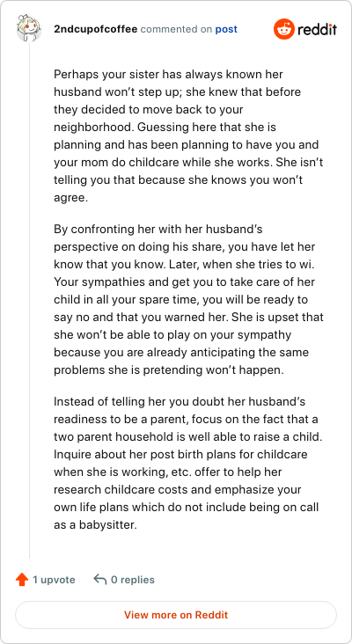The height and width of the screenshot is (644, 352).
Task: Click the "reddit" wordmark text
Action: (x=317, y=30)
